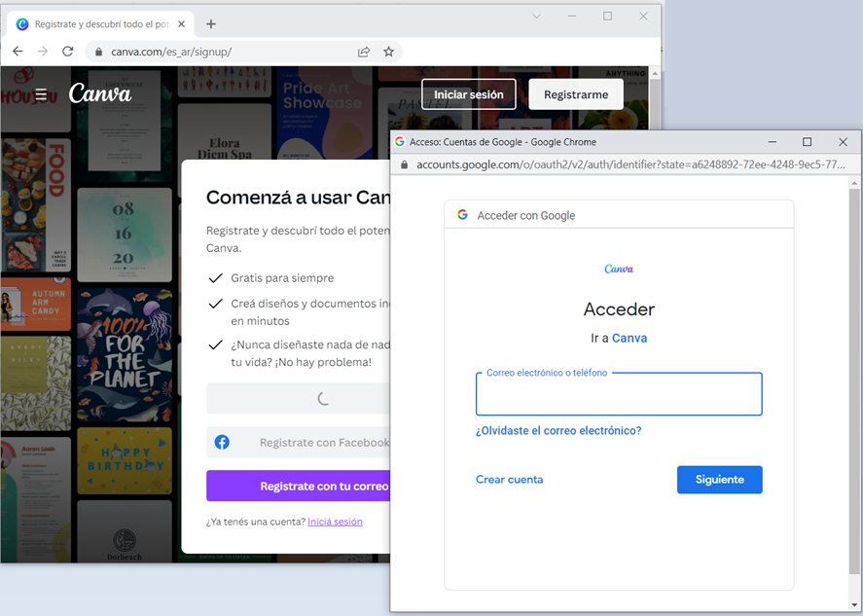863x616 pixels.
Task: Click the ¿Ya tenés una cuenta? text
Action: coord(255,522)
